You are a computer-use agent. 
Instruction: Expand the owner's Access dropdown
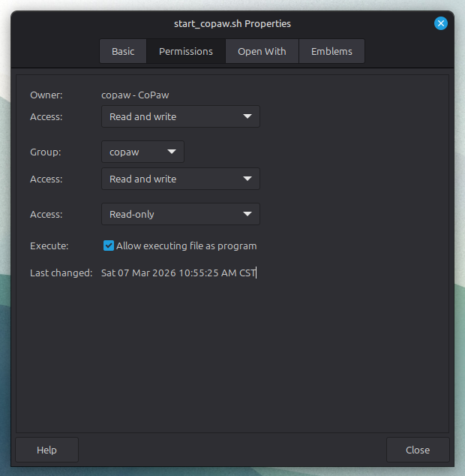coord(180,117)
